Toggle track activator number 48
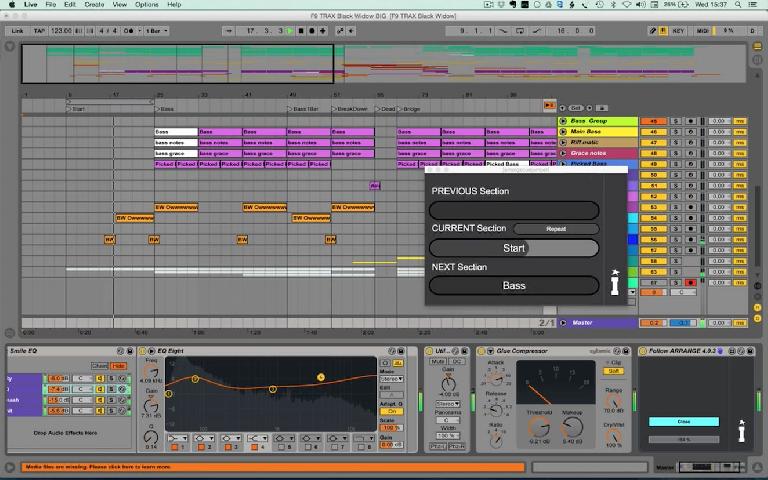The height and width of the screenshot is (480, 768). [654, 153]
